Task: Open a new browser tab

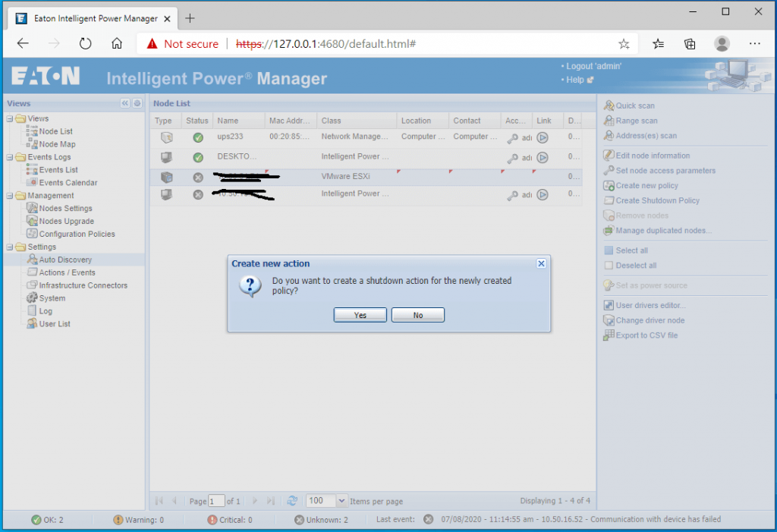Action: pos(190,18)
